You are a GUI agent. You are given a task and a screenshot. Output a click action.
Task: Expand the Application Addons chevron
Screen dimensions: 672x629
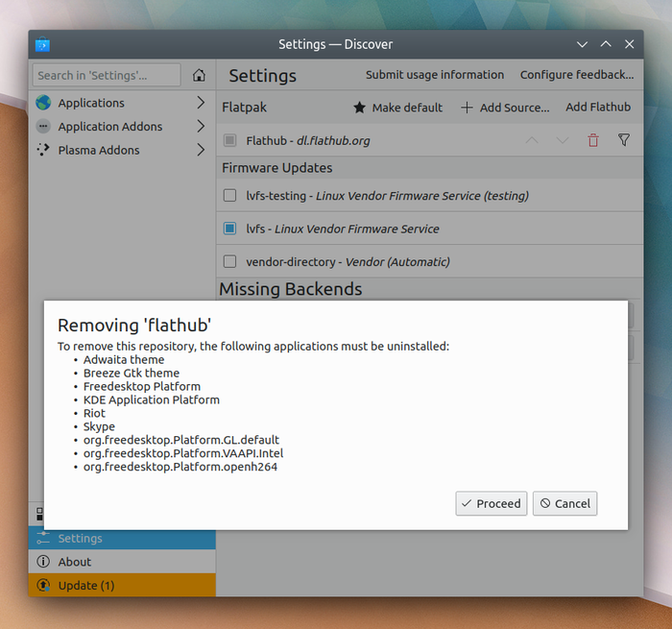tap(201, 126)
